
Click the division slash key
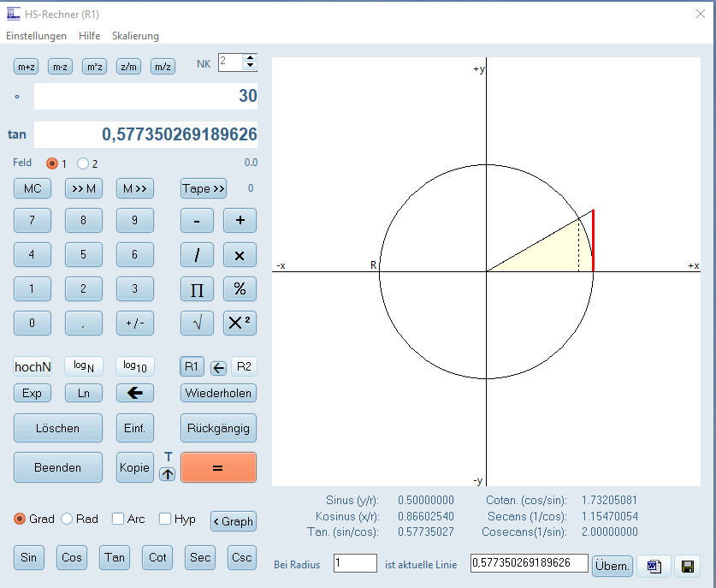click(197, 255)
